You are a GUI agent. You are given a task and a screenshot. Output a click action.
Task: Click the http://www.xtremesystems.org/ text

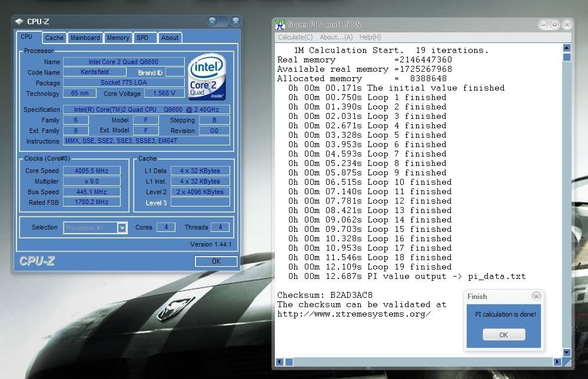tap(354, 314)
